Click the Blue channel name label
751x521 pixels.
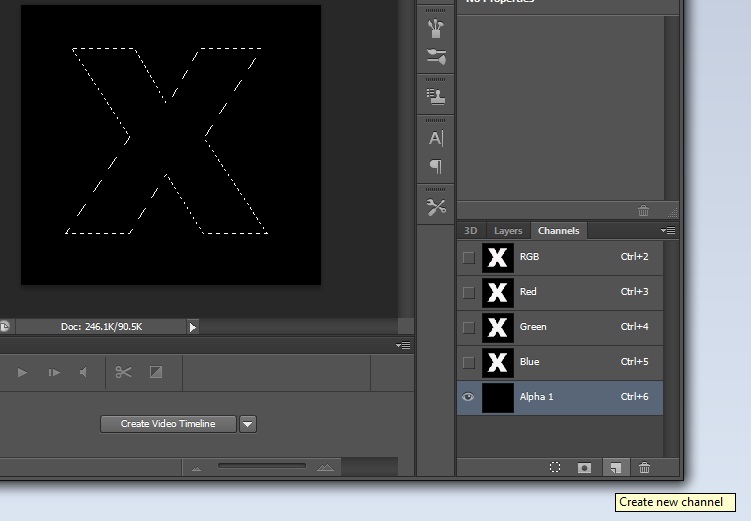coord(529,362)
